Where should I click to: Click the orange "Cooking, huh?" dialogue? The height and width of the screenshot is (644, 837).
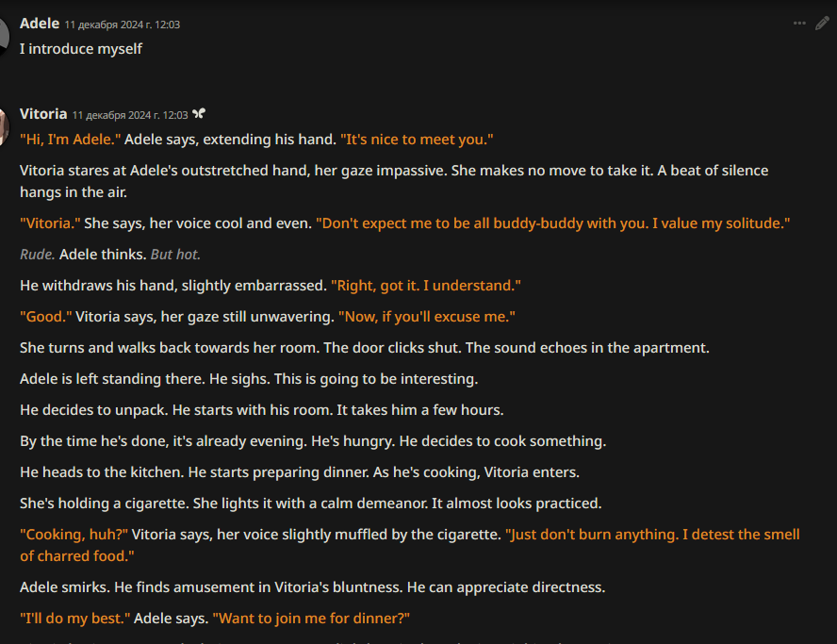[74, 535]
